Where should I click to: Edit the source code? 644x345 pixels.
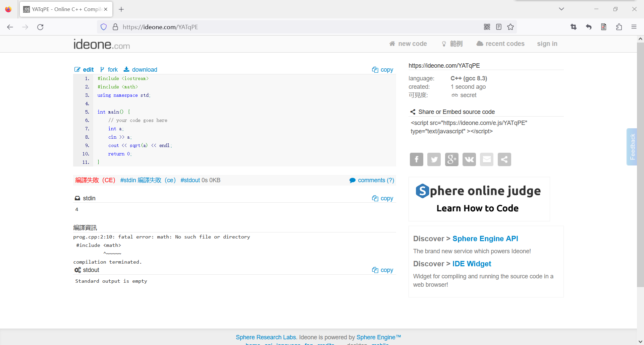[84, 70]
